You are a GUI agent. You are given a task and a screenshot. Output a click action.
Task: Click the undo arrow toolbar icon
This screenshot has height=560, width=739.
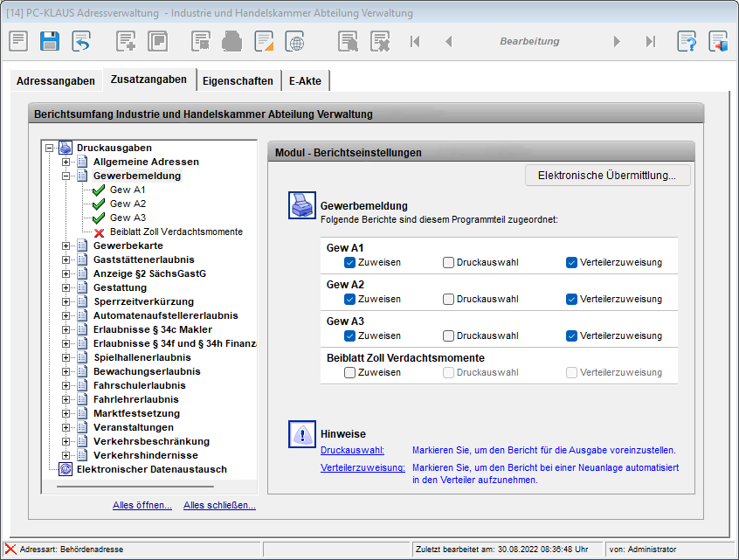[x=81, y=41]
